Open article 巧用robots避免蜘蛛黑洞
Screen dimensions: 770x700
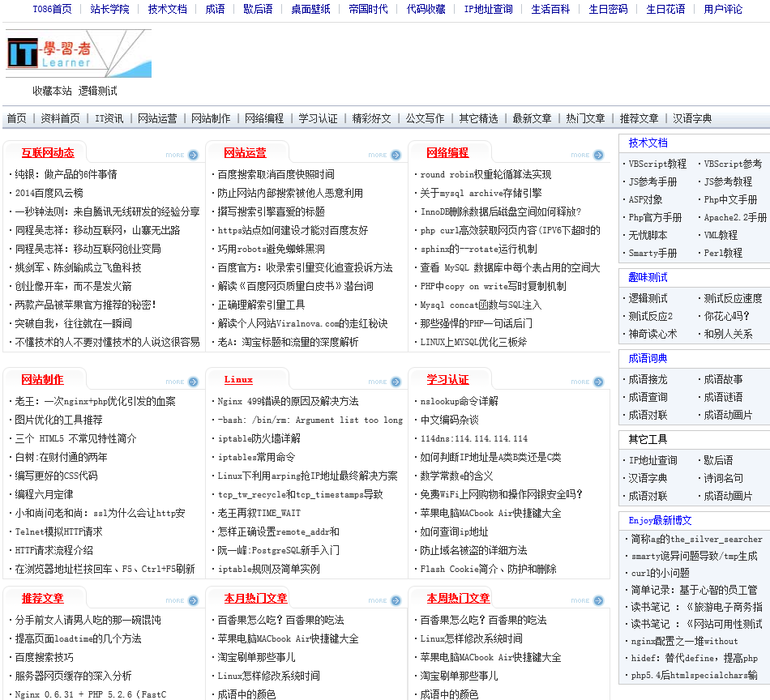pos(271,249)
